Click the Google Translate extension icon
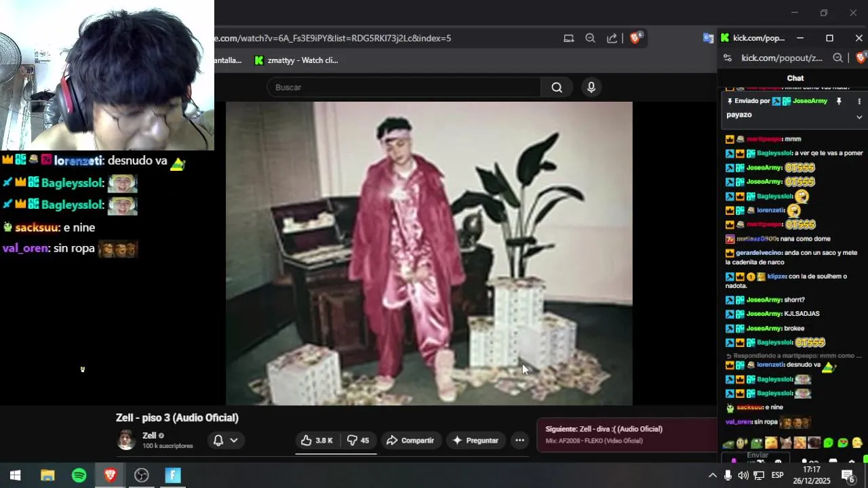 709,39
